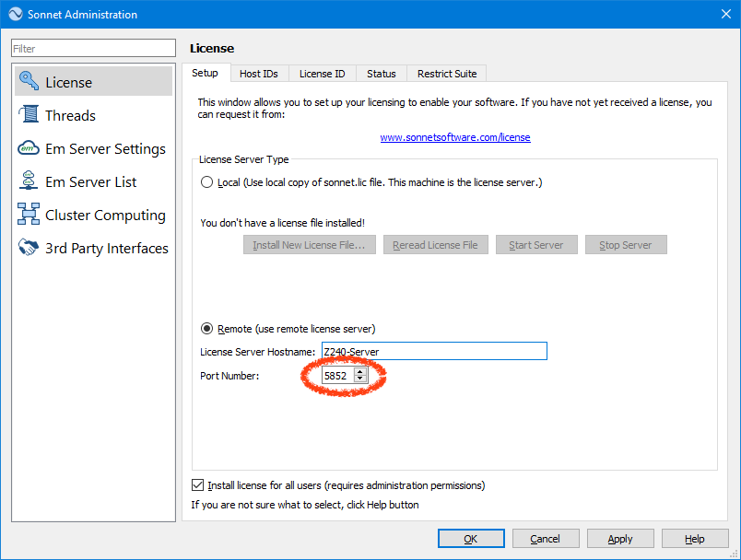This screenshot has height=560, width=741.
Task: Click the OK button
Action: pyautogui.click(x=471, y=538)
